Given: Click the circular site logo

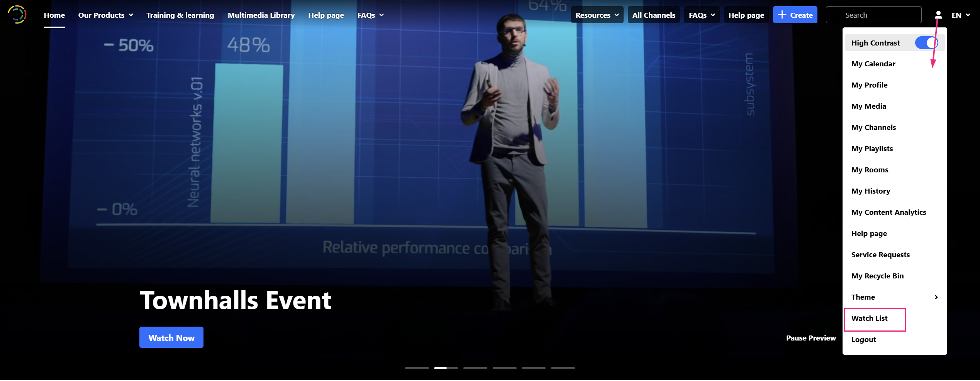Looking at the screenshot, I should click(x=17, y=15).
